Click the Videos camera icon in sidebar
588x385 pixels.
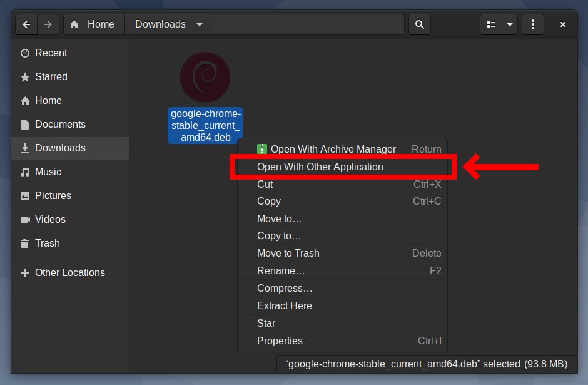(25, 220)
